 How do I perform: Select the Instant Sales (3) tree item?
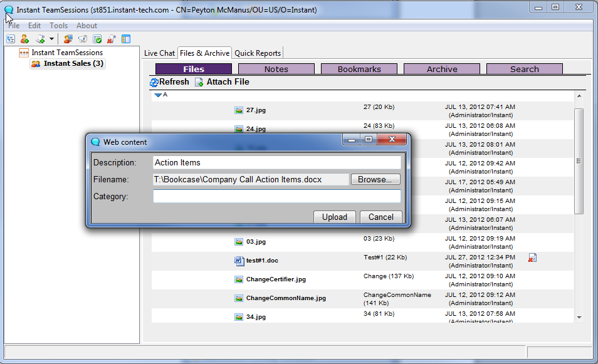pyautogui.click(x=73, y=64)
